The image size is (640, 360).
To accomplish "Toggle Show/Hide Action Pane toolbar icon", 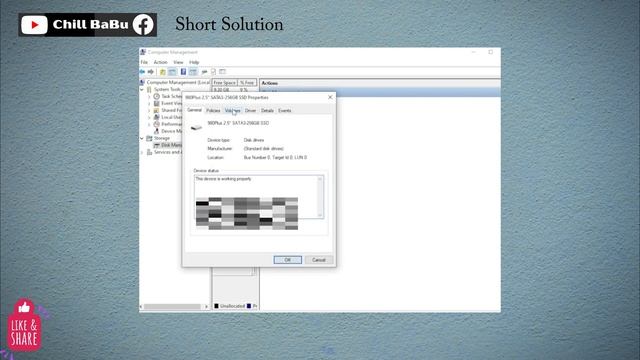I will 193,72.
